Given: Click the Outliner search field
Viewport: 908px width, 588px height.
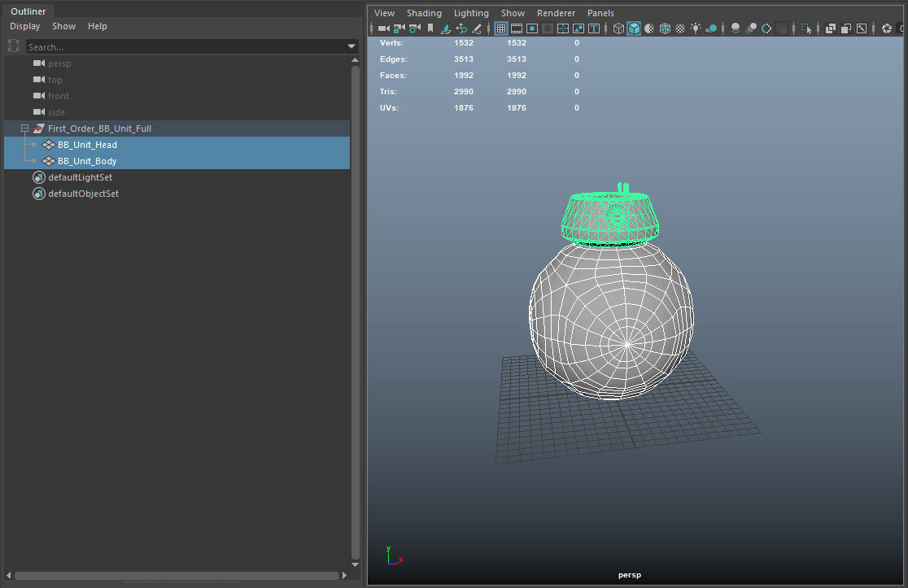Looking at the screenshot, I should [186, 47].
